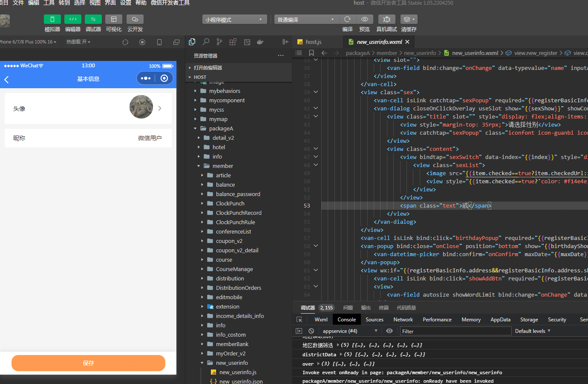Click the Docker whale icon in the activity bar

[x=260, y=42]
